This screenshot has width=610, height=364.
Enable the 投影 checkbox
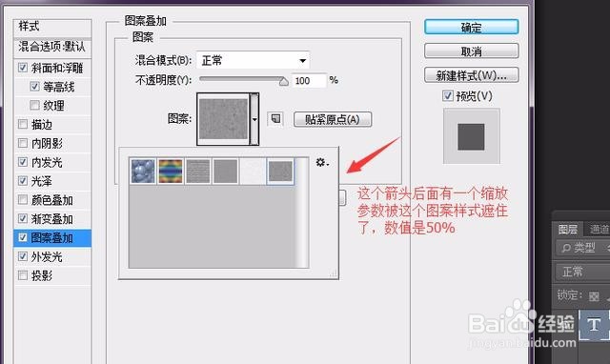23,275
